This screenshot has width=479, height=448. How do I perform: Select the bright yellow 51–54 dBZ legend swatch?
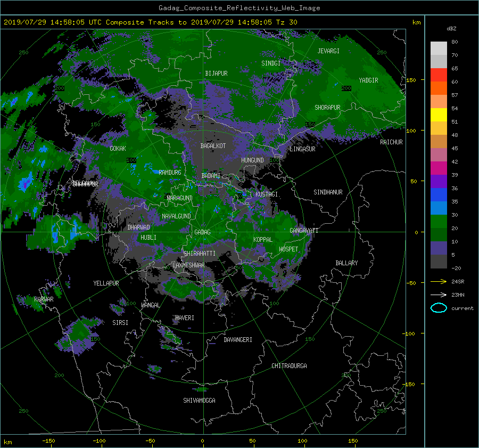click(439, 115)
